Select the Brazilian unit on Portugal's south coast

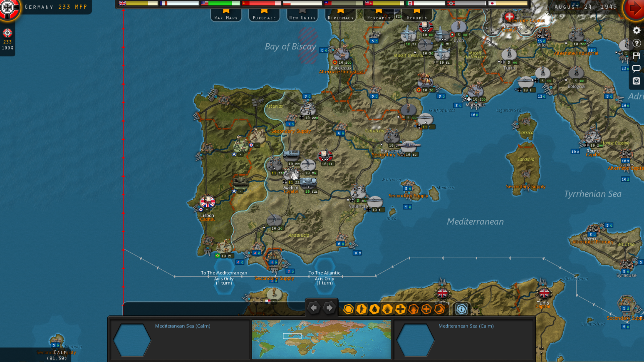[x=224, y=247]
